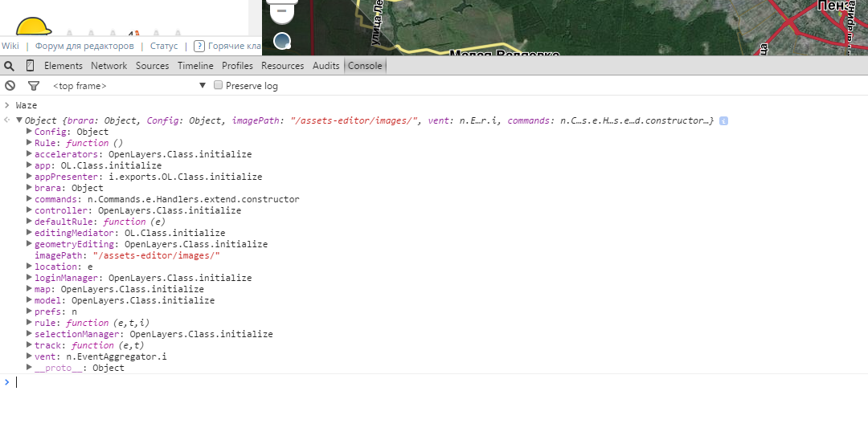Switch to the Elements tab

coord(63,66)
